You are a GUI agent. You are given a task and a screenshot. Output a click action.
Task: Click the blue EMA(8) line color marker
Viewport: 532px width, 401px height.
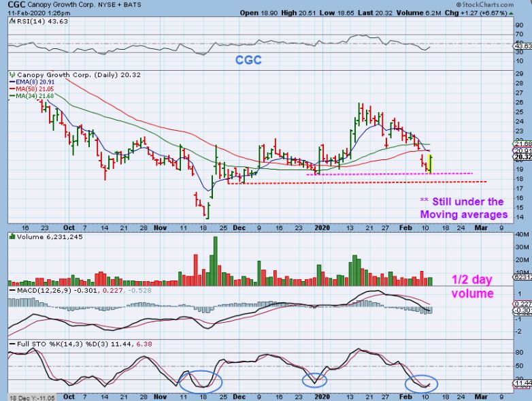[12, 82]
